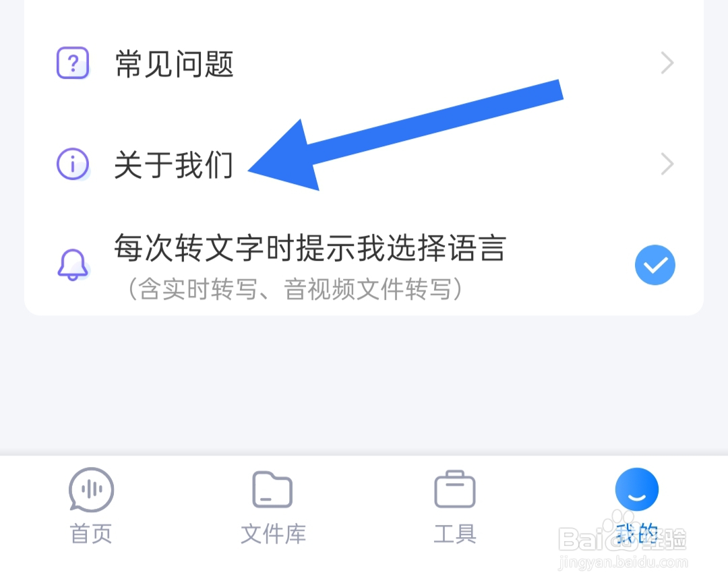Open the 关于我们 entry
728x587 pixels.
(364, 164)
